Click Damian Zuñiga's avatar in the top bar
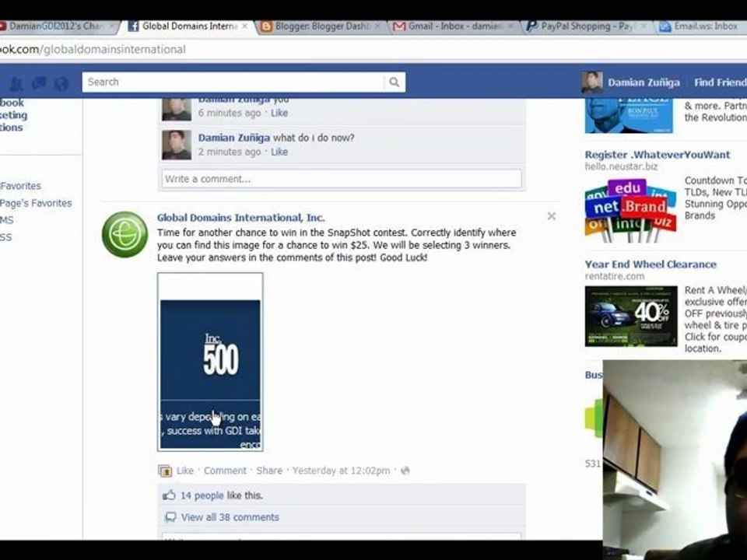 click(x=591, y=82)
